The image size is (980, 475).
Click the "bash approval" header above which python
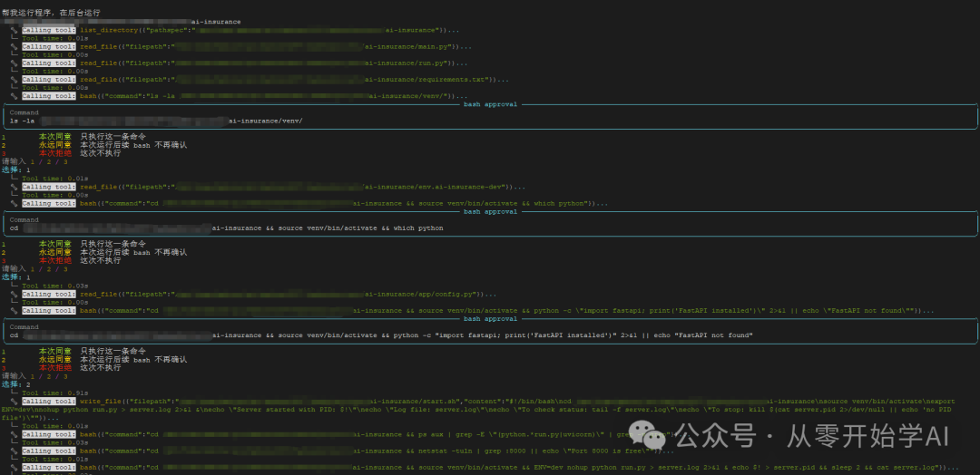pyautogui.click(x=490, y=211)
